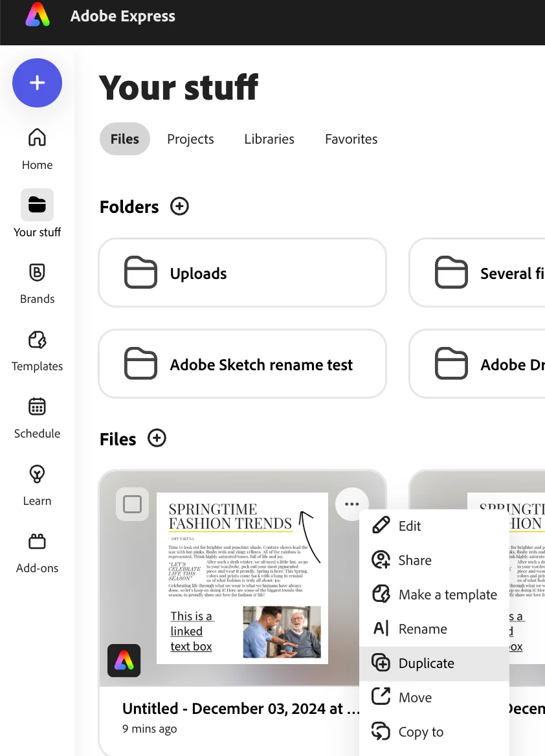The image size is (545, 756).
Task: Click the duplicate icon in the context menu
Action: [381, 663]
